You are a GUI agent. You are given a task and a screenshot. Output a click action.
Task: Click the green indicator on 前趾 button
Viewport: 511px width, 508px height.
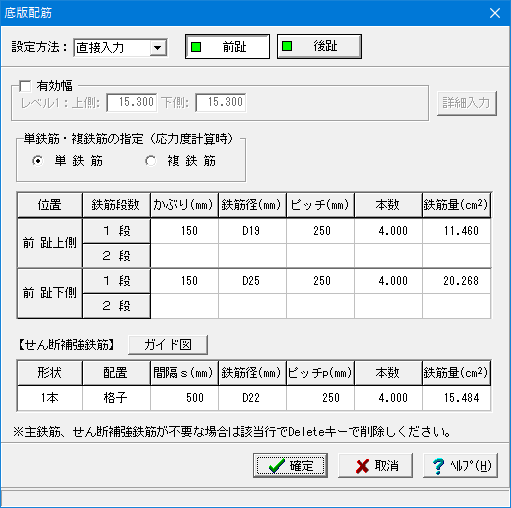[x=196, y=47]
